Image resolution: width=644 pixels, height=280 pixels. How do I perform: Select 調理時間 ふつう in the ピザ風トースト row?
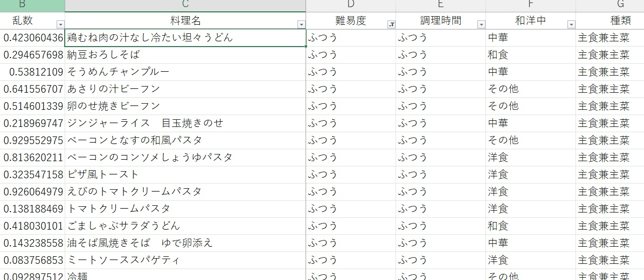pyautogui.click(x=441, y=175)
